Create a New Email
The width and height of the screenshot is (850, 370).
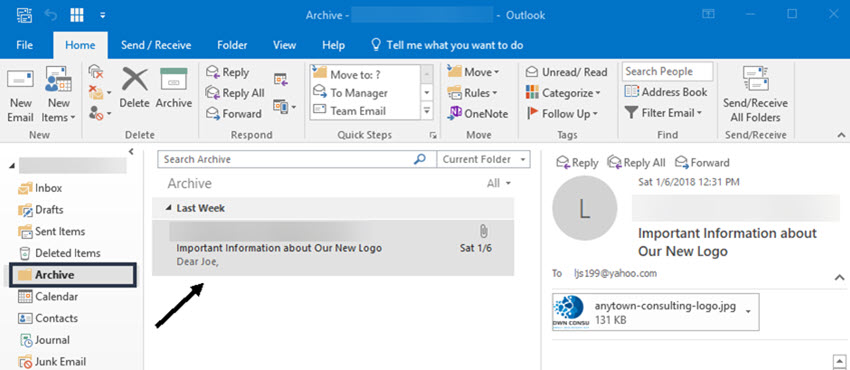coord(21,95)
